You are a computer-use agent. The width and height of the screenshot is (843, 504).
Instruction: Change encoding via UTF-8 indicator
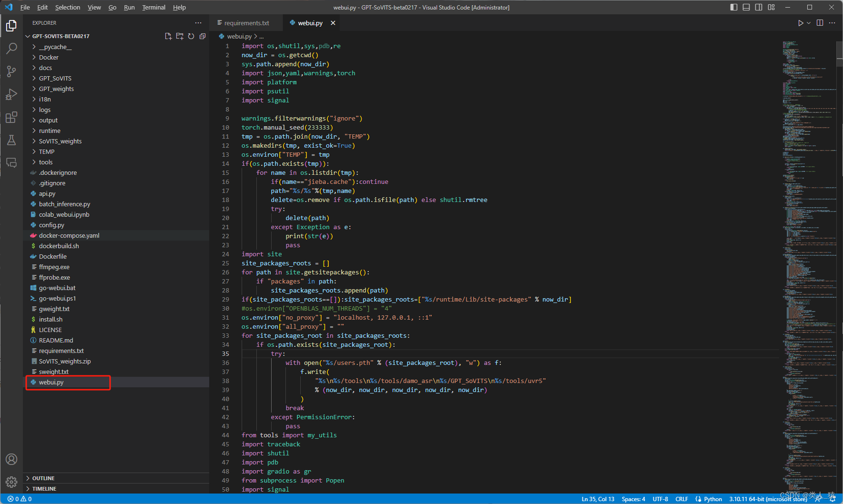pos(660,499)
